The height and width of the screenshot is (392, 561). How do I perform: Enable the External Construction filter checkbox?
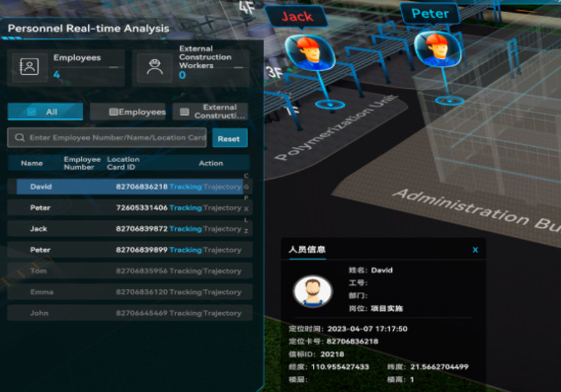coord(184,112)
